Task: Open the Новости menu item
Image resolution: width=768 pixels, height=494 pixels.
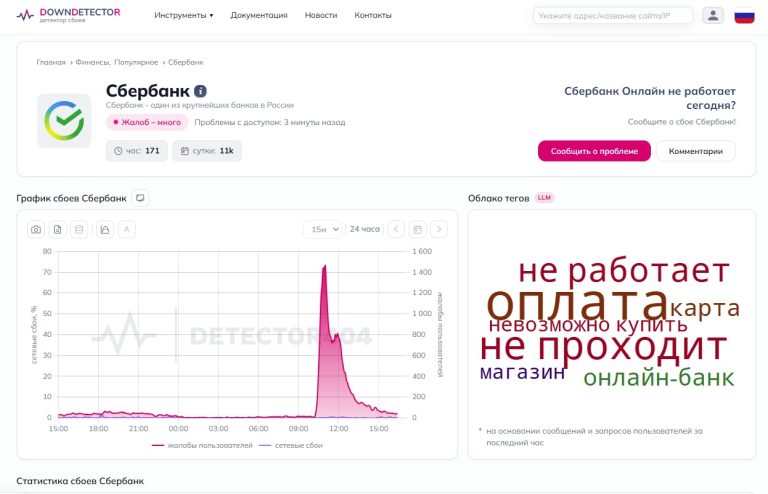Action: [x=321, y=15]
